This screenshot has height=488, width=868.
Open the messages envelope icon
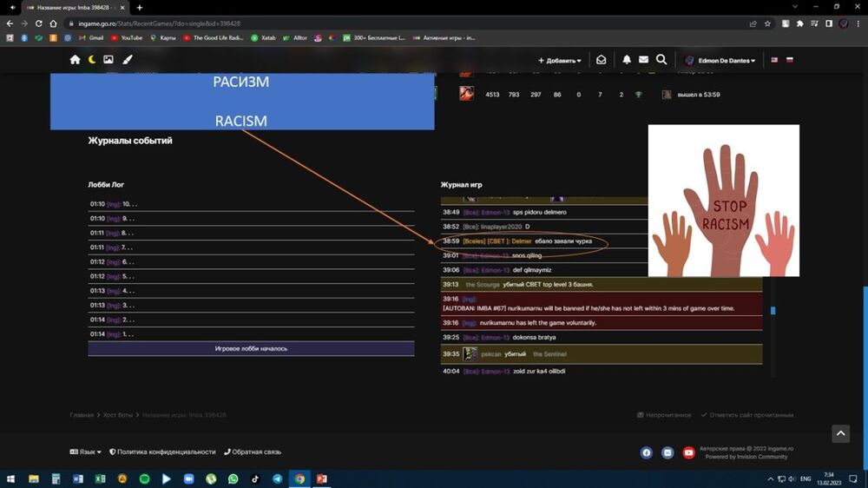point(643,60)
